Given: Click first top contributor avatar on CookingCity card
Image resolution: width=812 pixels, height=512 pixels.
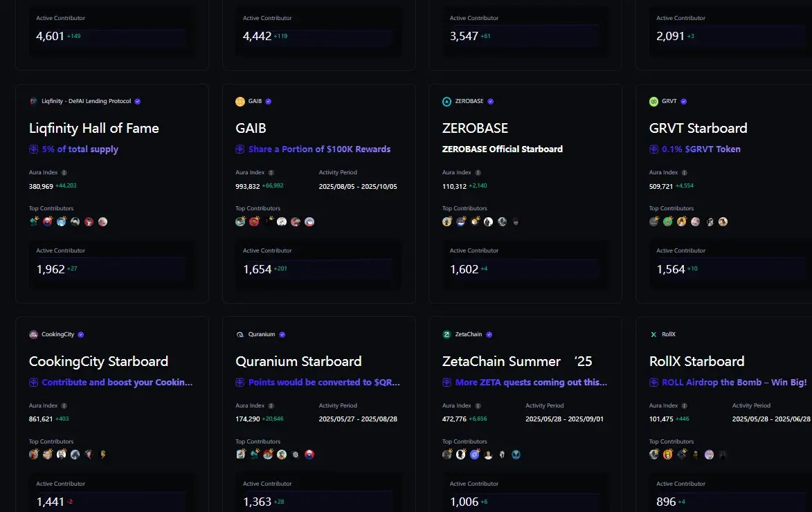Looking at the screenshot, I should [34, 455].
